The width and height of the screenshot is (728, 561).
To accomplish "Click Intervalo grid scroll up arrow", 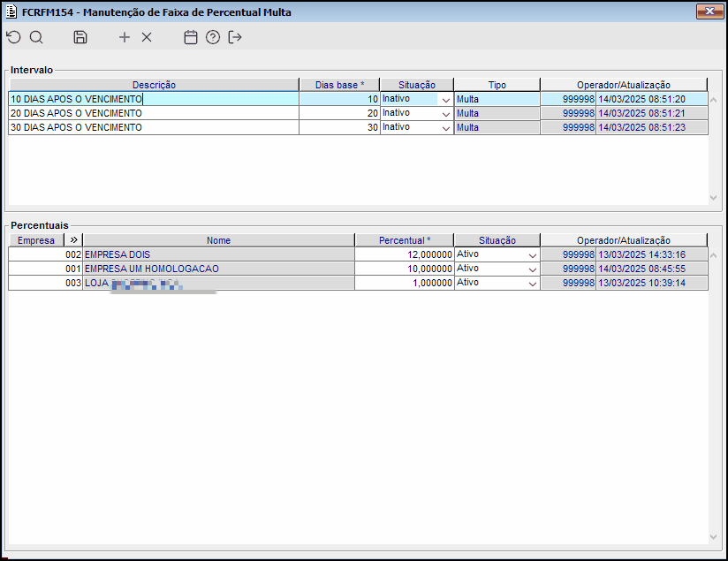I will (714, 100).
